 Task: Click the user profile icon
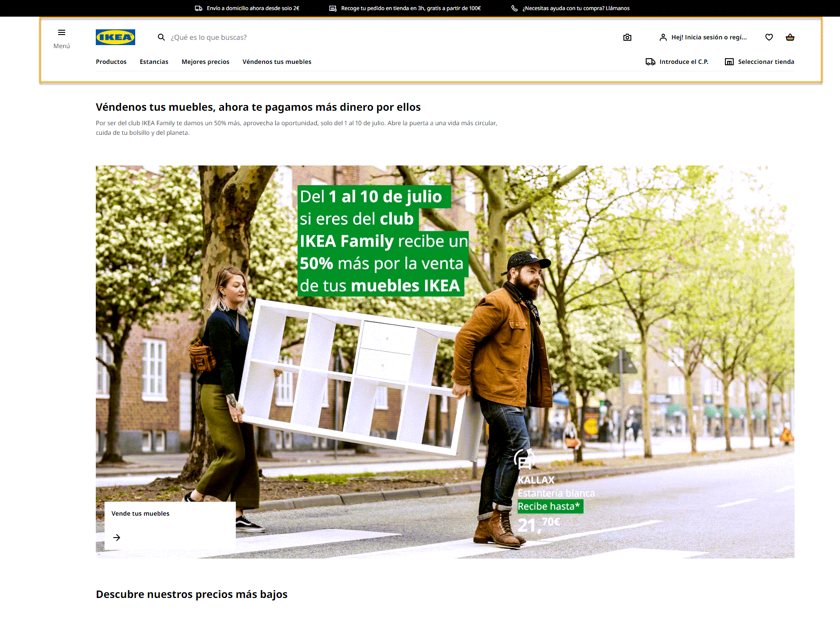click(663, 37)
